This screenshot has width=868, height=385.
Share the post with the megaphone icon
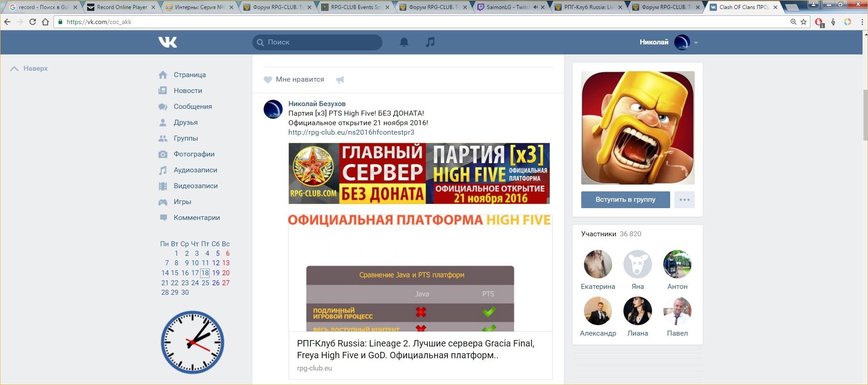pyautogui.click(x=340, y=80)
